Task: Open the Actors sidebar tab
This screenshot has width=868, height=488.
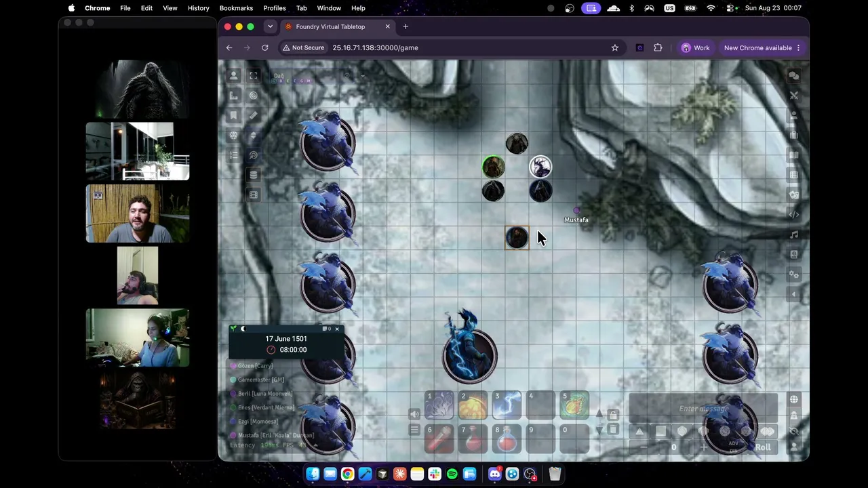Action: 794,115
